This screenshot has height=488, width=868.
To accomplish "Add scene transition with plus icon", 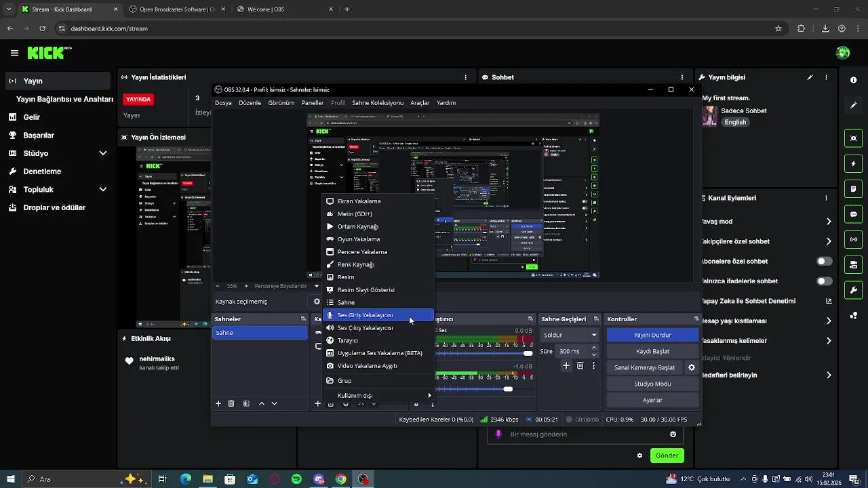I will pyautogui.click(x=566, y=365).
